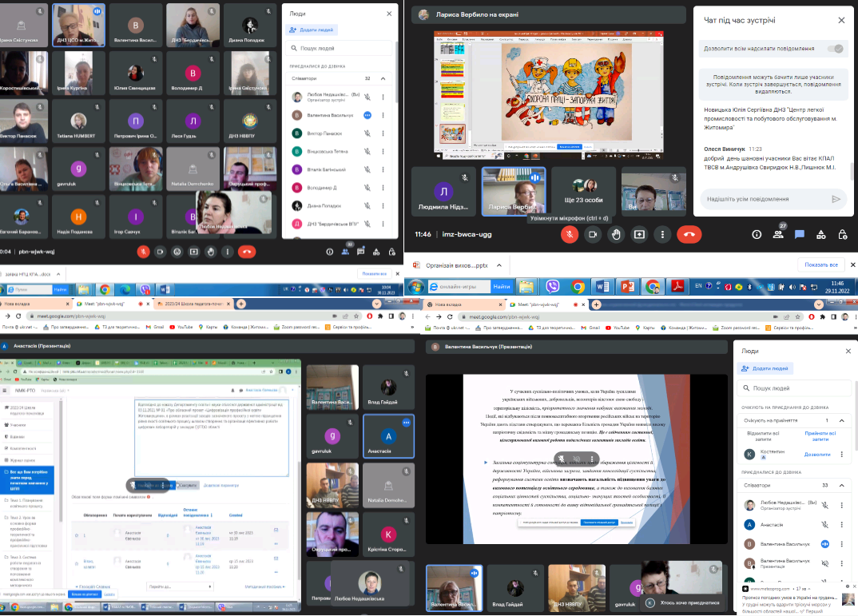Raise hand in the imz-bwca-ugg meeting
This screenshot has height=616, width=858.
pos(616,234)
